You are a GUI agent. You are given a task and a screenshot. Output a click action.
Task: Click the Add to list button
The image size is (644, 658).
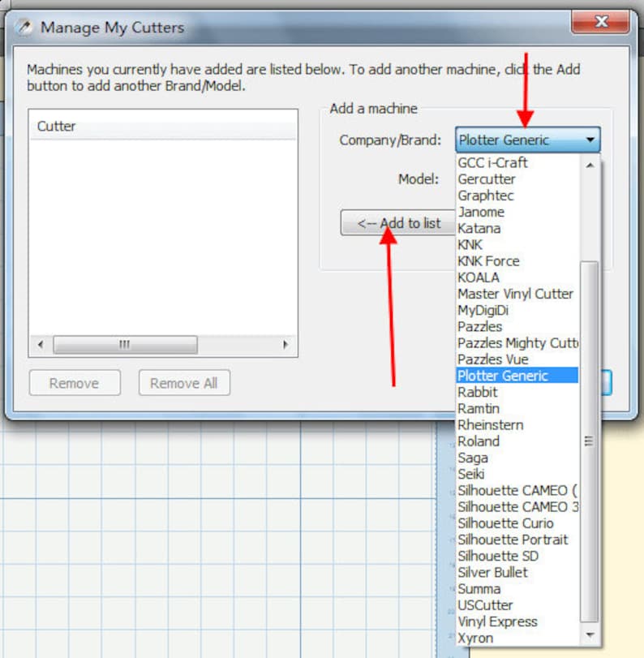coord(398,223)
